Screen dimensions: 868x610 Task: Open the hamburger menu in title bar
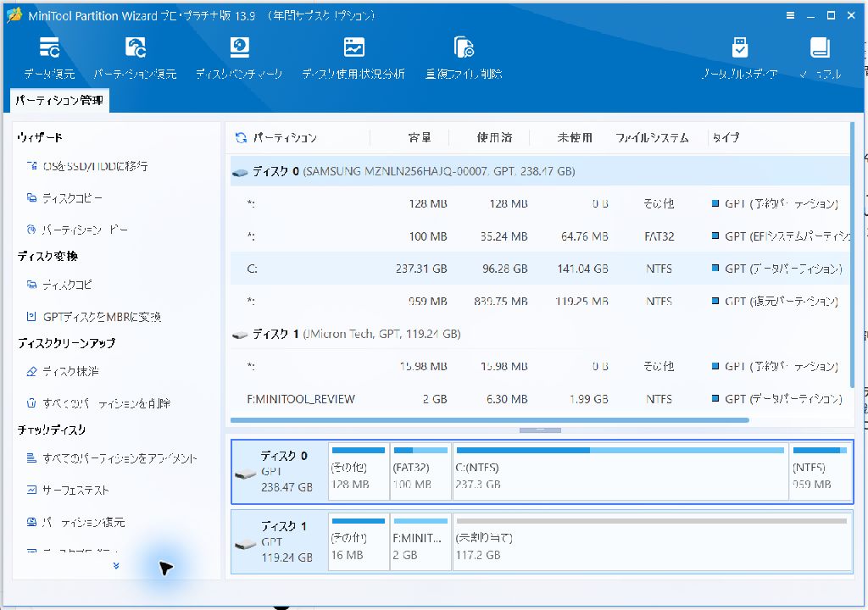coord(791,15)
